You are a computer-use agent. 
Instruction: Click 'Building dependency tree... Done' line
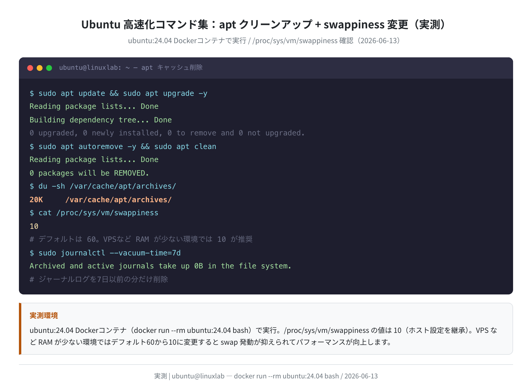(100, 120)
